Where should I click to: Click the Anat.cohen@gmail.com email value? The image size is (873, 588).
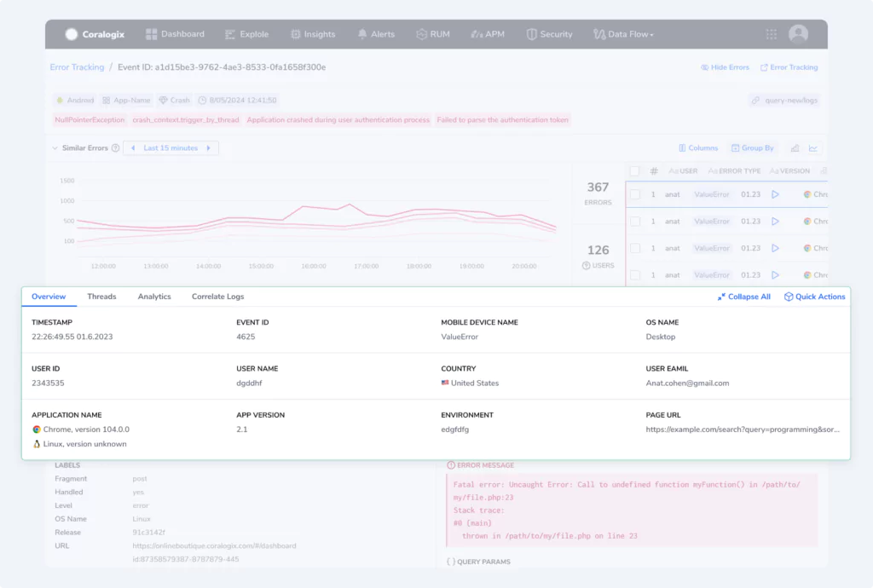point(687,383)
